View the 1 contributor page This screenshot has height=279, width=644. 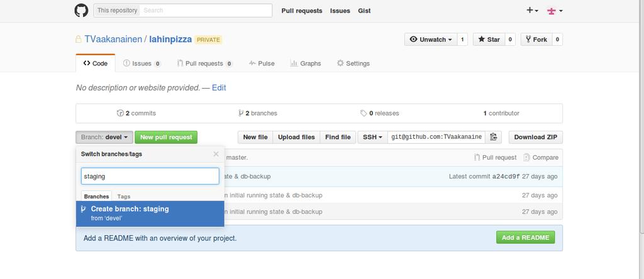pyautogui.click(x=501, y=113)
